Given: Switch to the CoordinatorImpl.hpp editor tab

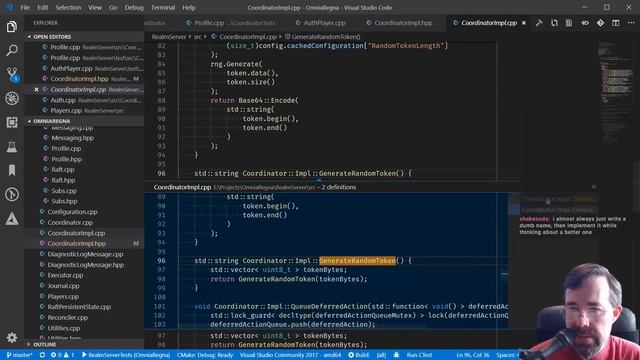Looking at the screenshot, I should click(x=399, y=23).
